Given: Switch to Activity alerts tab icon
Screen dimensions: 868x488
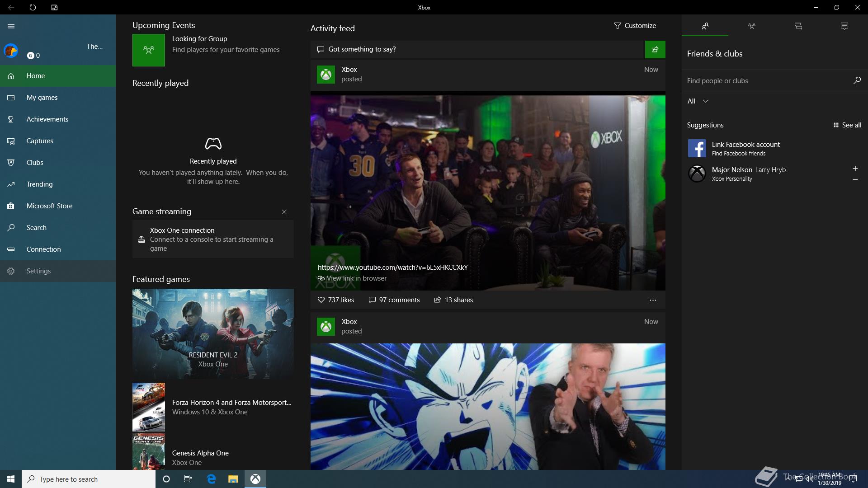Looking at the screenshot, I should (844, 26).
